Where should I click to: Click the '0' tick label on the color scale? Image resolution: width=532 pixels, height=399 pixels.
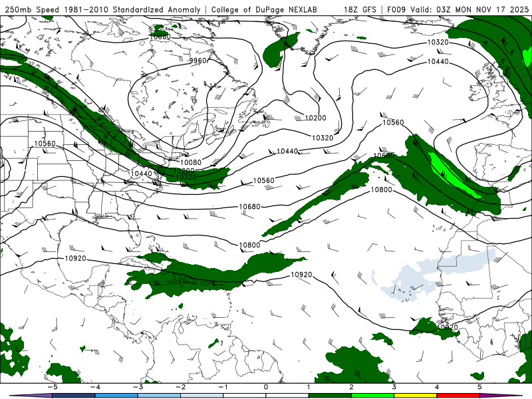coord(266,387)
